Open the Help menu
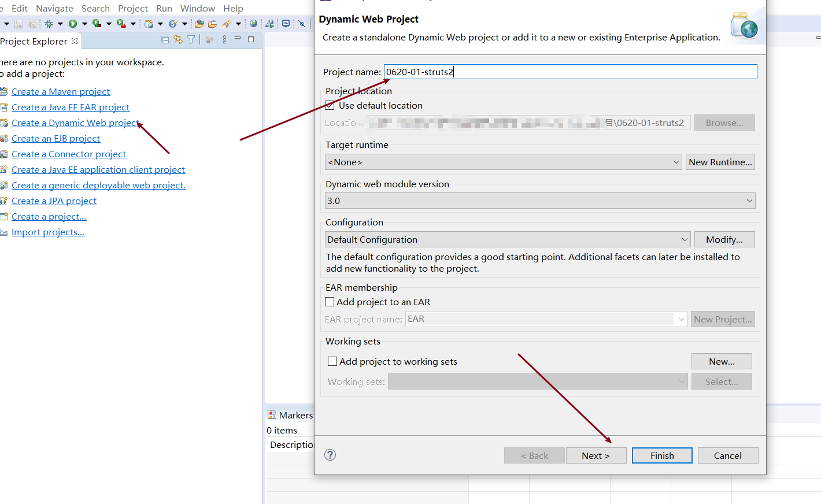Viewport: 821px width, 504px height. [233, 8]
